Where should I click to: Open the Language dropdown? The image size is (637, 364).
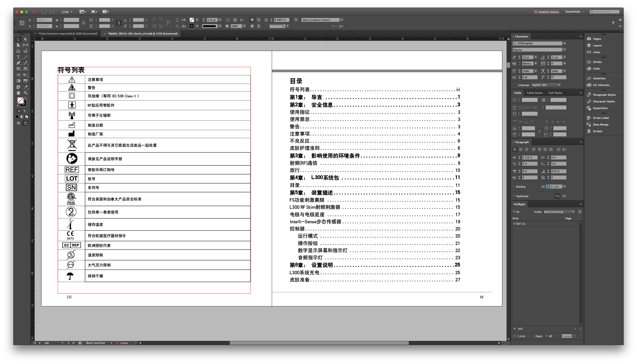(x=546, y=85)
